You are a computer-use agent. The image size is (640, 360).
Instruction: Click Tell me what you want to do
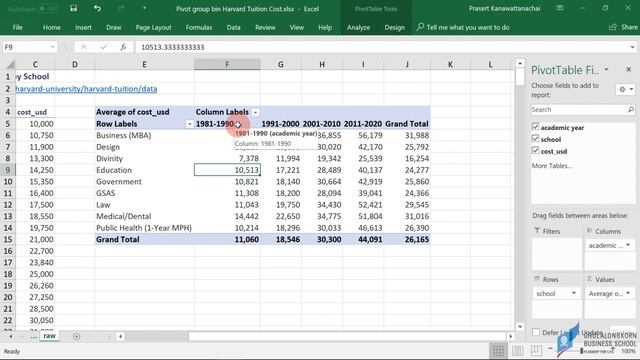(463, 27)
